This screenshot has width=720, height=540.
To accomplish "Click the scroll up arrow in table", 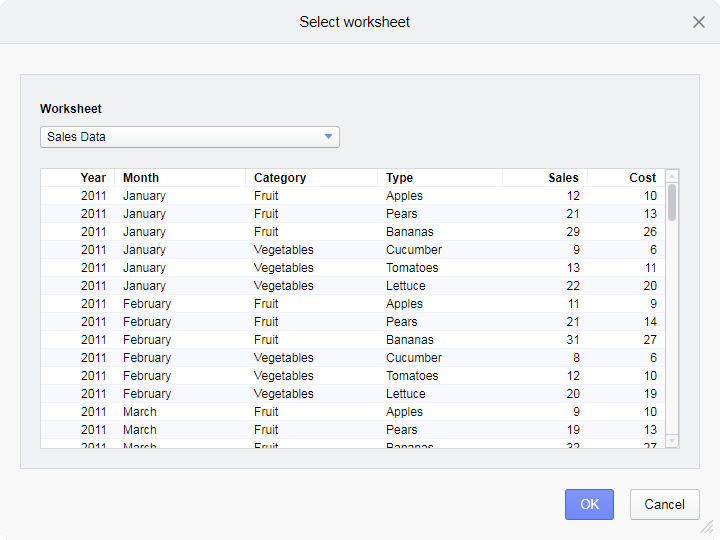I will [672, 176].
